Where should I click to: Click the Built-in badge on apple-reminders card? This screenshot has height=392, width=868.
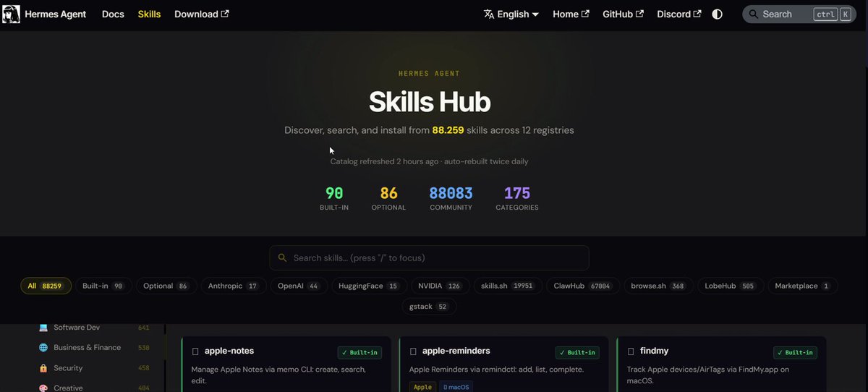click(577, 352)
